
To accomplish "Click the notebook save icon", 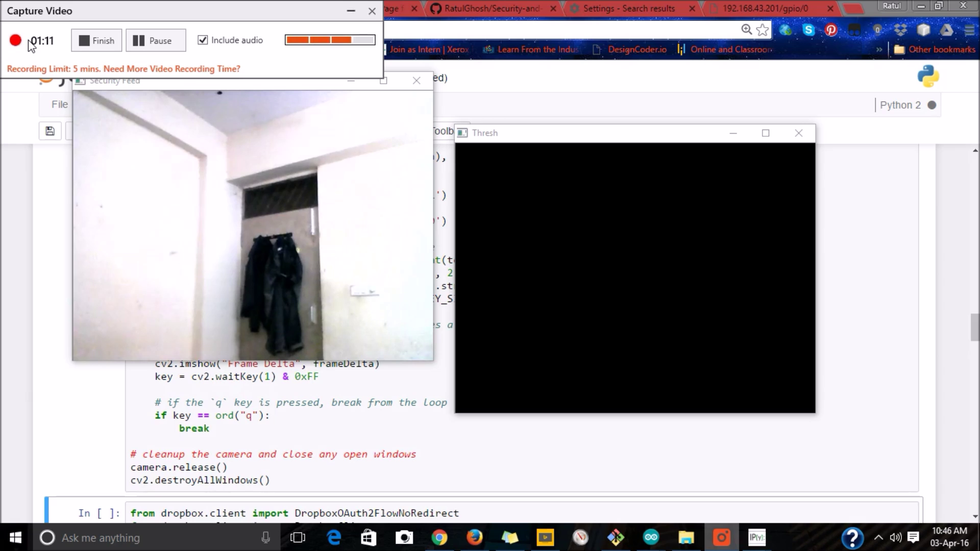I will [x=50, y=131].
